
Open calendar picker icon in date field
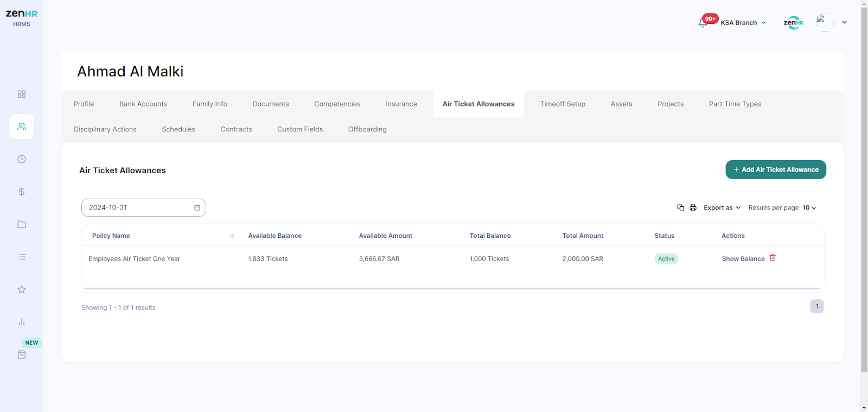coord(197,207)
